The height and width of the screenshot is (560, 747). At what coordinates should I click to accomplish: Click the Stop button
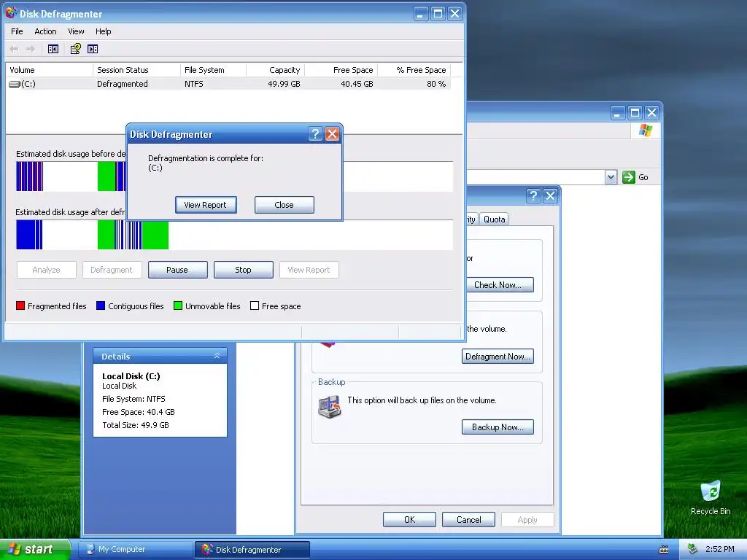pos(243,270)
